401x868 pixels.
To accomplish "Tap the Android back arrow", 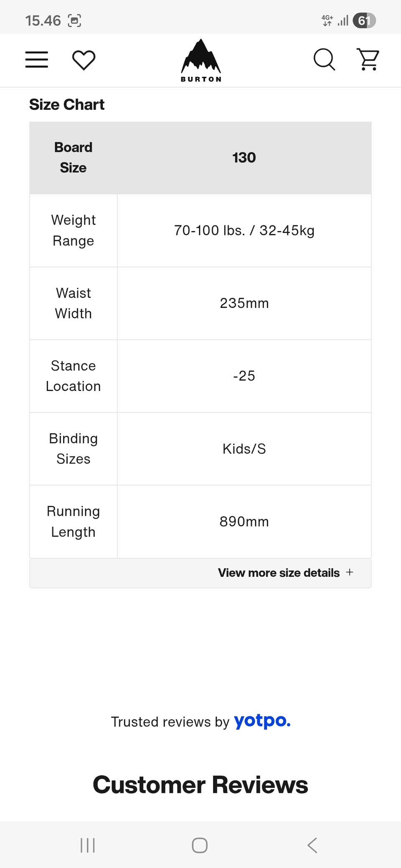I will (x=312, y=845).
